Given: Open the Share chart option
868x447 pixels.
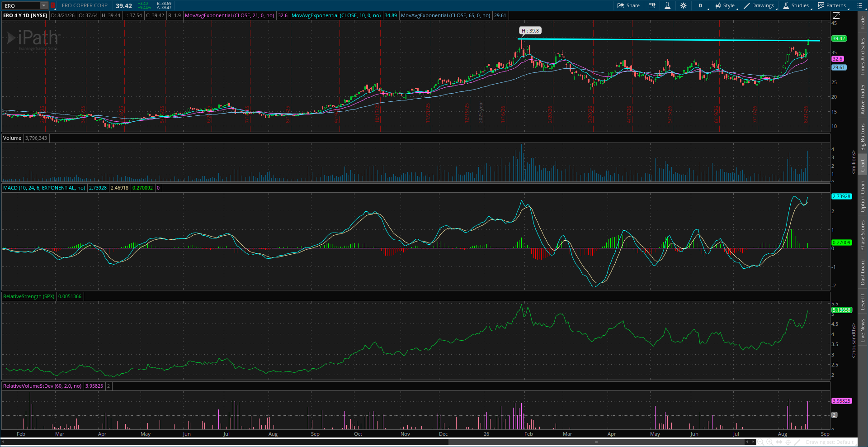Looking at the screenshot, I should [628, 5].
